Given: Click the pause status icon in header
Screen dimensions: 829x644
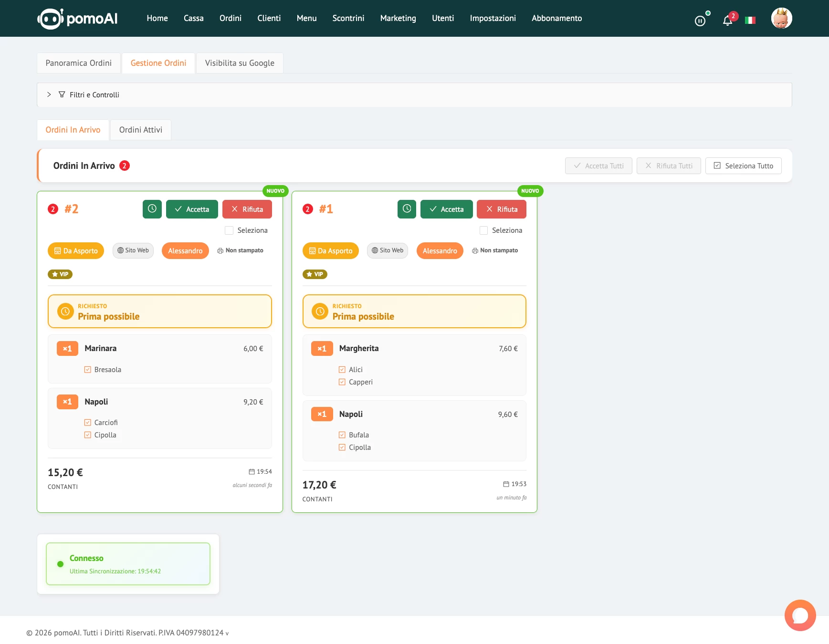Looking at the screenshot, I should pos(700,21).
